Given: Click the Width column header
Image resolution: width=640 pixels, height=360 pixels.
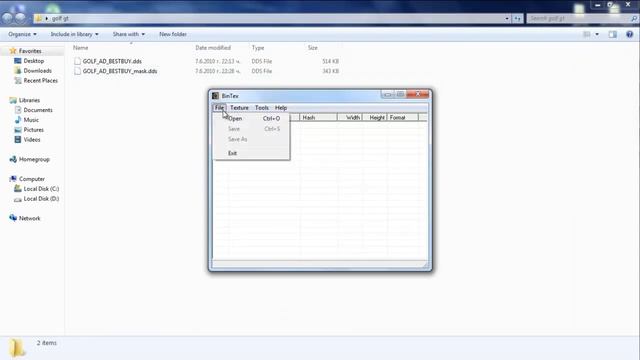Looking at the screenshot, I should [x=350, y=118].
